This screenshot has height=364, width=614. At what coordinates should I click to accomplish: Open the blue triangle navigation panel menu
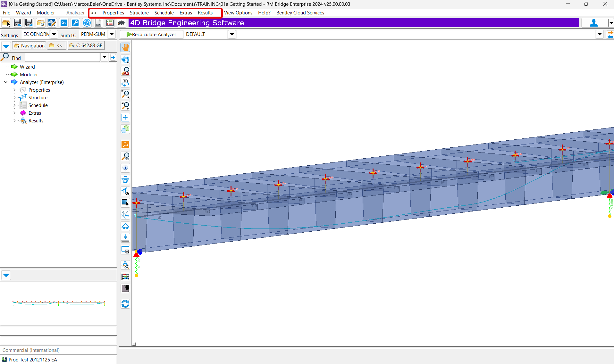coord(6,46)
